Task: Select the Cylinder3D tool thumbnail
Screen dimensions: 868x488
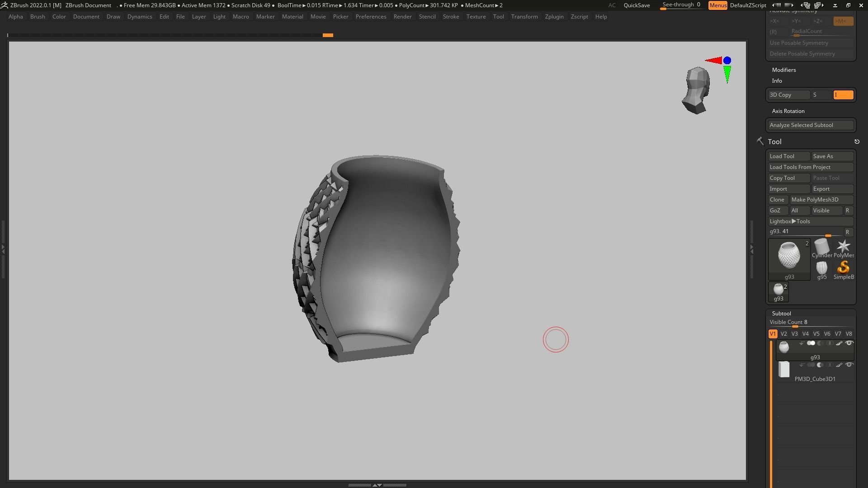Action: pyautogui.click(x=821, y=248)
